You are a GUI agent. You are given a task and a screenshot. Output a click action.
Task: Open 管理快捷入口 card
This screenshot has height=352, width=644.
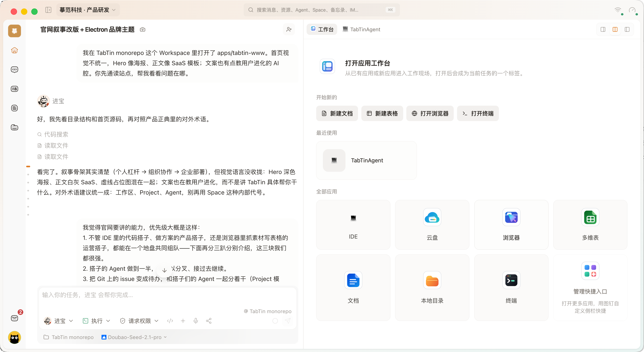(x=590, y=288)
